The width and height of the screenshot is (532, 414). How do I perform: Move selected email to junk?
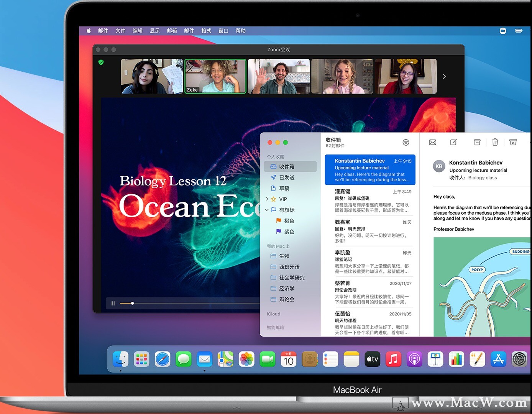[x=513, y=142]
